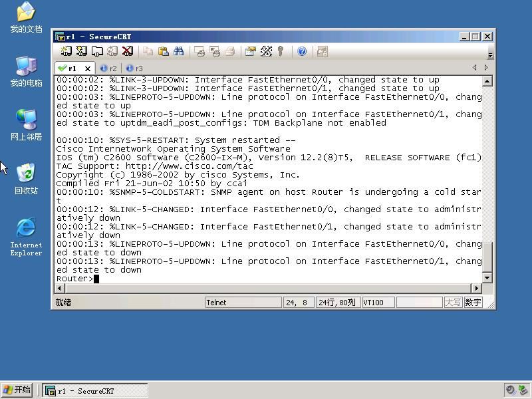532x399 pixels.
Task: Switch to the r3 session tab
Action: [134, 68]
